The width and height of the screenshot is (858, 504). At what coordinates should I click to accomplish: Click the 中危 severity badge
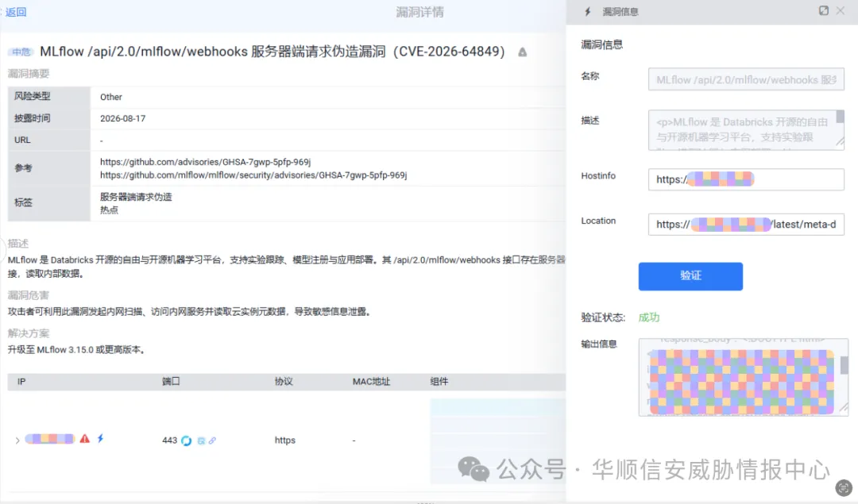pos(21,52)
